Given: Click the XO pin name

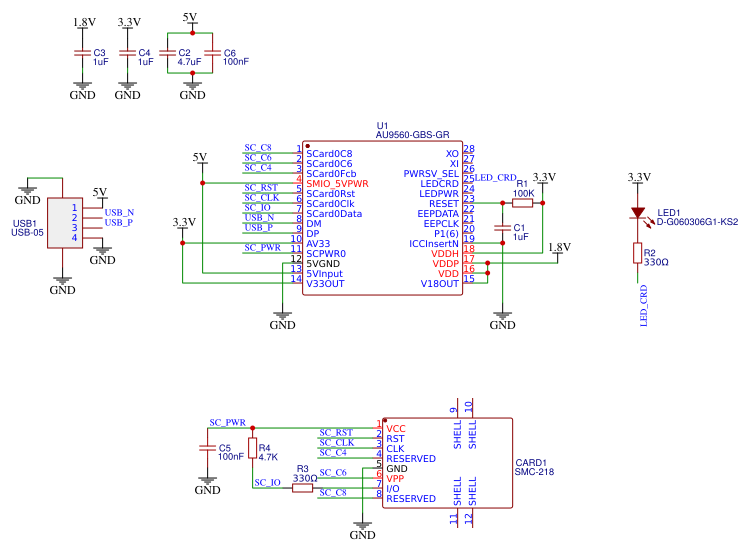Looking at the screenshot, I should [452, 154].
